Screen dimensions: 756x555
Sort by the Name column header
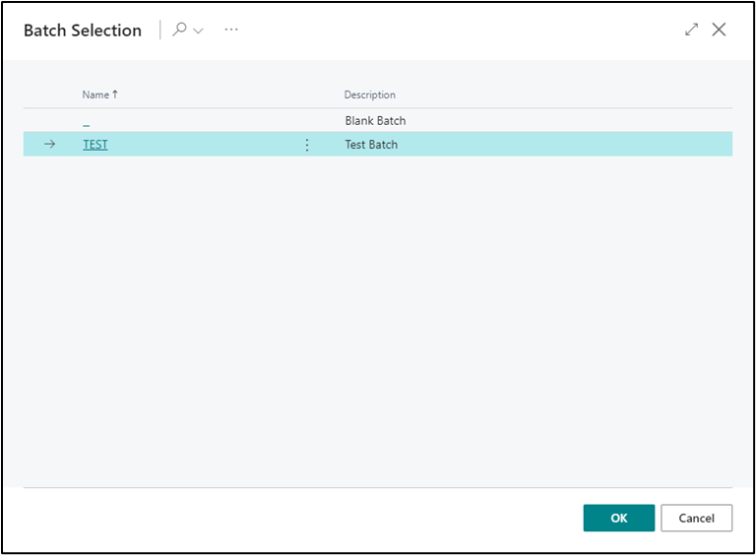95,94
